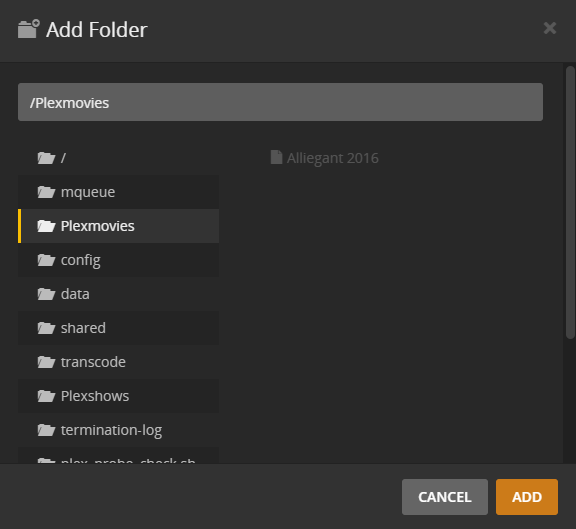Click the CANCEL button
This screenshot has width=576, height=529.
click(445, 497)
